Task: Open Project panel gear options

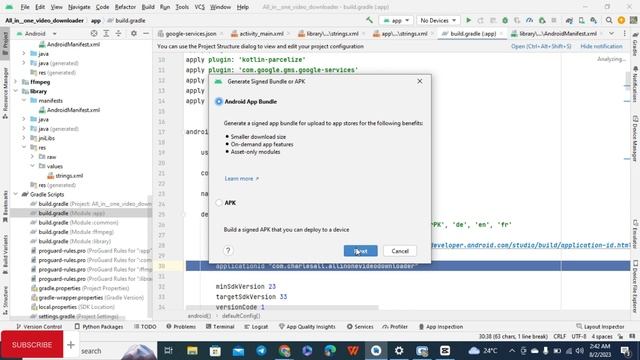Action: [x=133, y=33]
